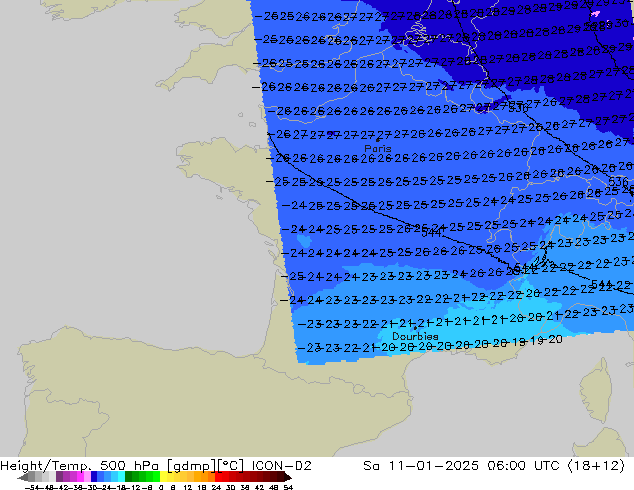634x490 pixels.
Task: Click the date '11-01-2025' in the footer
Action: pos(433,466)
